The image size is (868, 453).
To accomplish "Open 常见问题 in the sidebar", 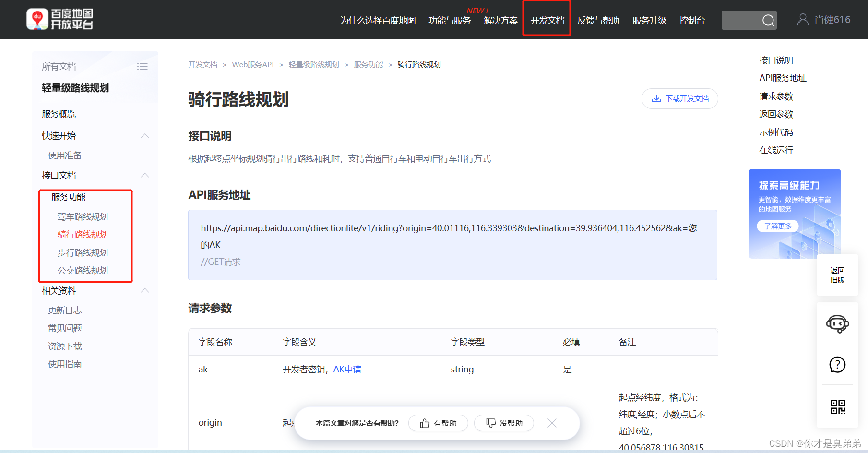I will click(65, 328).
